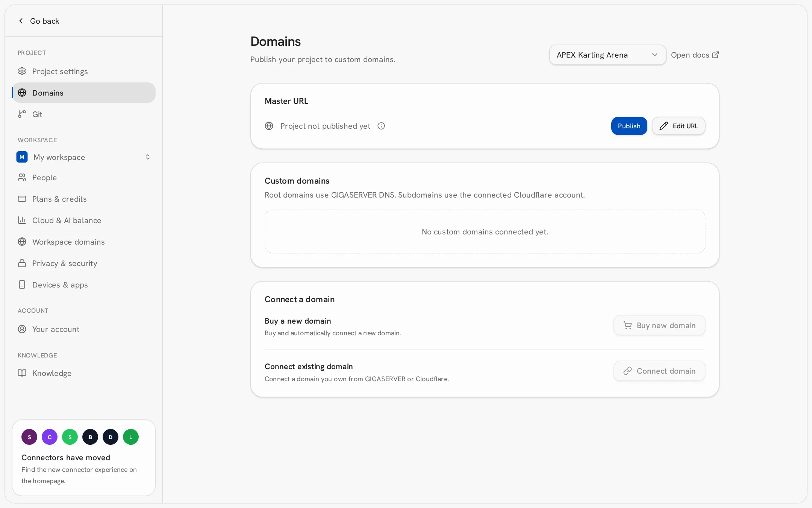Image resolution: width=812 pixels, height=508 pixels.
Task: Click the external link icon beside Open docs
Action: point(715,55)
